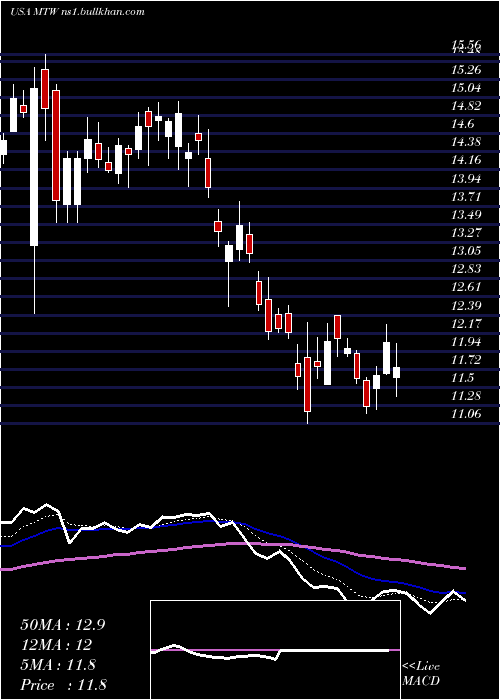
Task: Click the 12.17 price axis label
Action: (466, 323)
